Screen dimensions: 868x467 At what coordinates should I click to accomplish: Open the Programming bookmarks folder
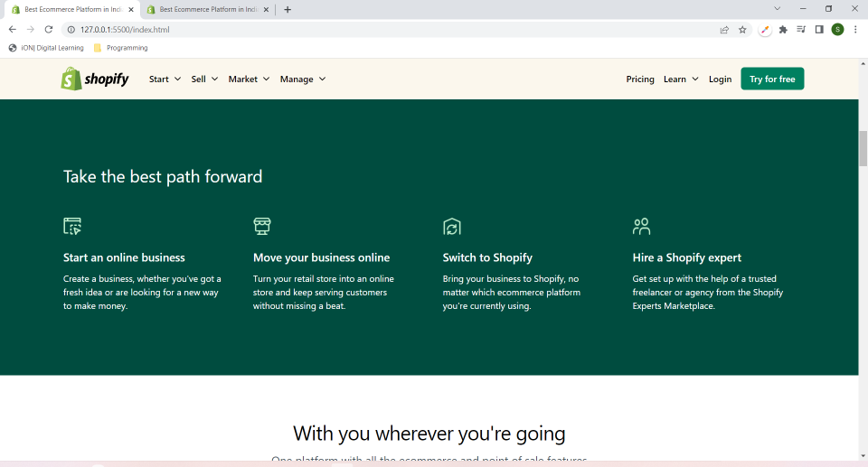coord(120,48)
